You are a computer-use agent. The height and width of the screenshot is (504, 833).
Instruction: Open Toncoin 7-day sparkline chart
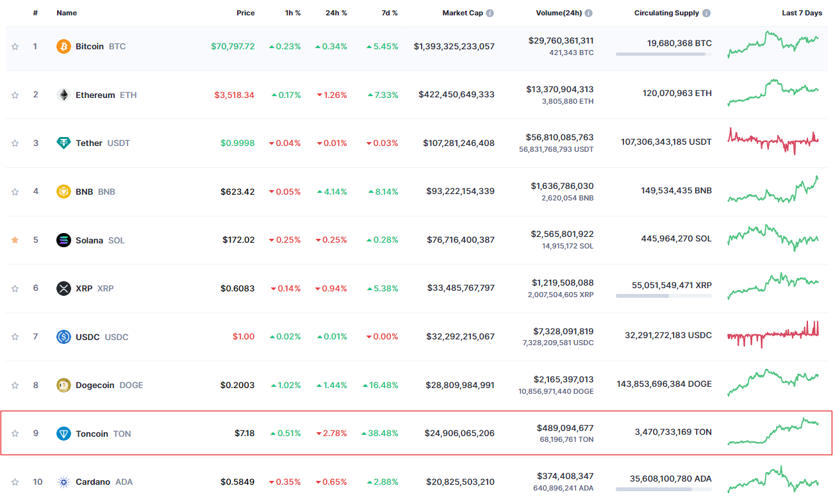773,432
